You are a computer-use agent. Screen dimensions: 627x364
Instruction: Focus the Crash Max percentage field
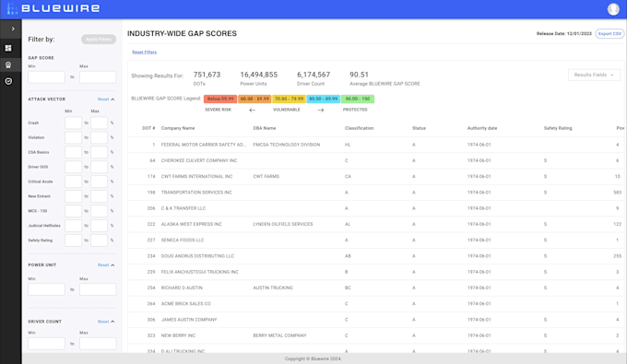[x=99, y=123]
